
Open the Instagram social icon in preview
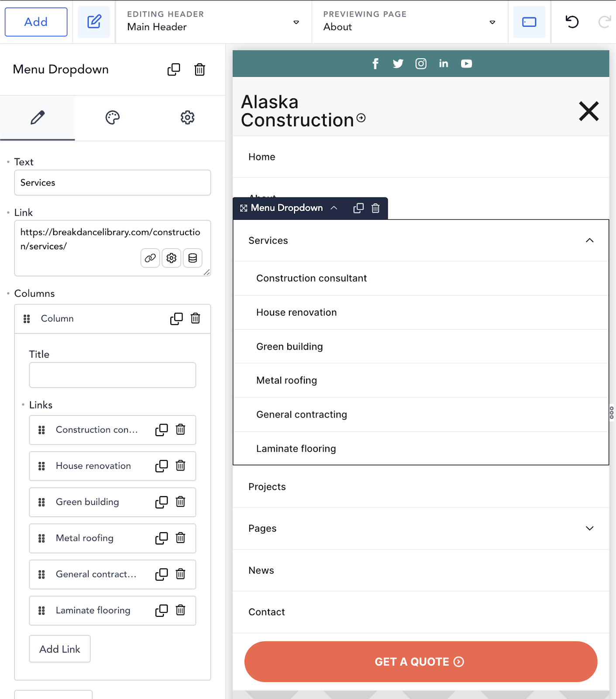[421, 64]
